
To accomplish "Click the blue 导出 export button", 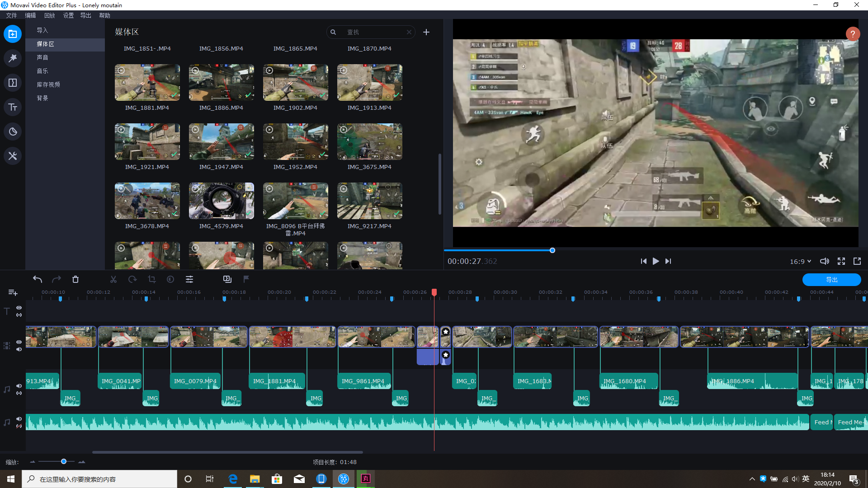I will coord(831,280).
